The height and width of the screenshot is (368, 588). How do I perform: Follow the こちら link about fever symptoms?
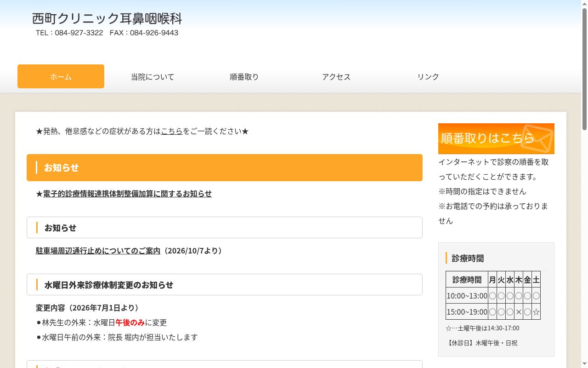click(172, 131)
